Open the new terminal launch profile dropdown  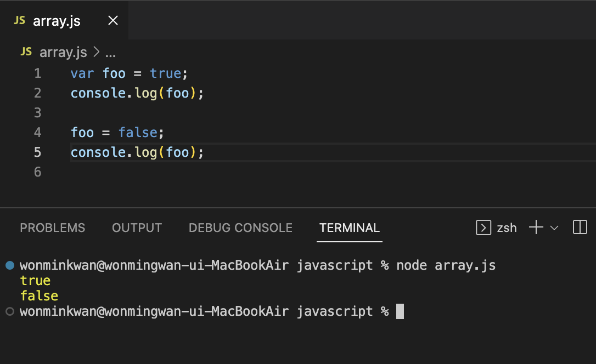coord(554,228)
